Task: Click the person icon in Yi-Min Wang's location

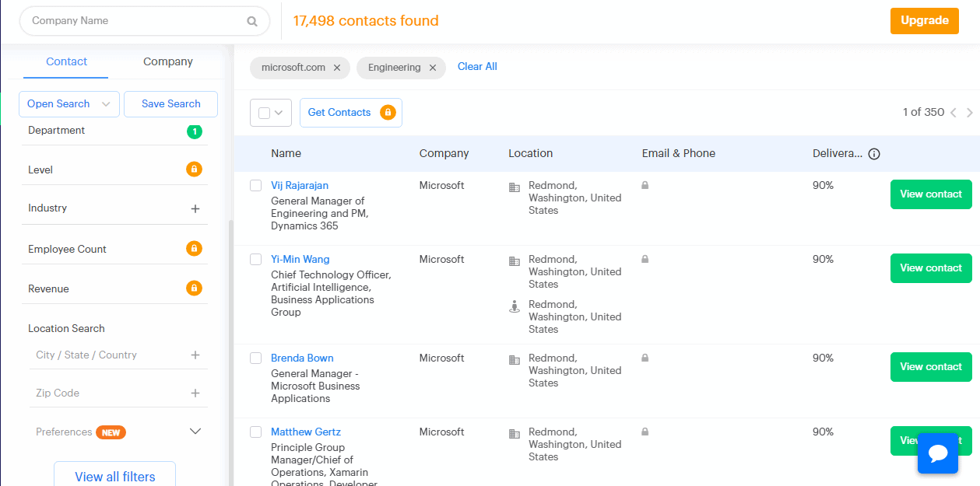Action: (514, 306)
